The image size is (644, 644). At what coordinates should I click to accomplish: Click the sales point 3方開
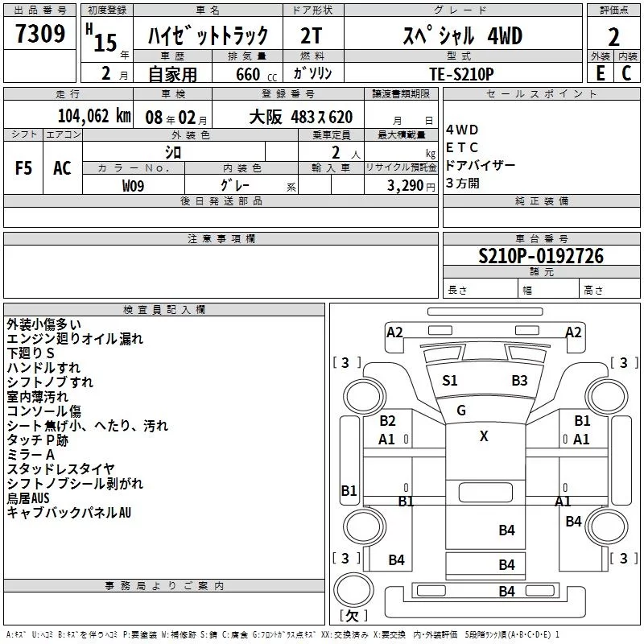pos(462,184)
